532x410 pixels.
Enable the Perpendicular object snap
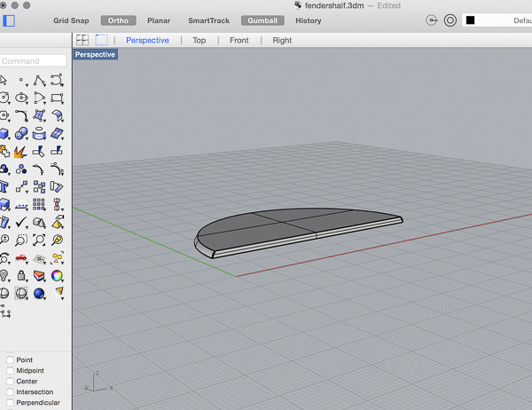pyautogui.click(x=10, y=403)
